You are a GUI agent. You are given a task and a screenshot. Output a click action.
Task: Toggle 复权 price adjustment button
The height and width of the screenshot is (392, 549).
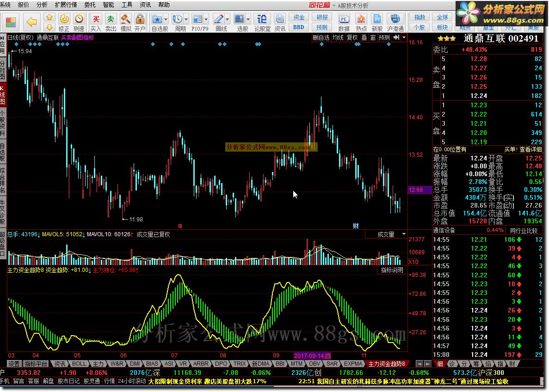coord(352,37)
